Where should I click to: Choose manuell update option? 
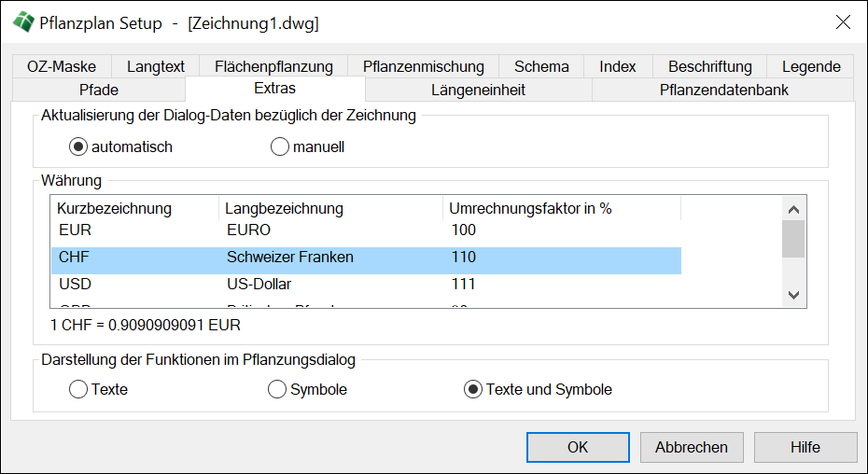(x=279, y=146)
